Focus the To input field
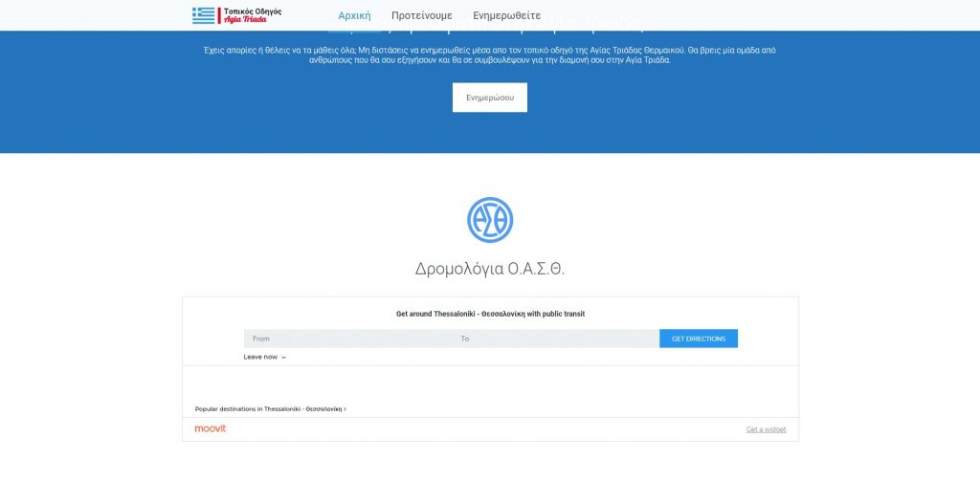This screenshot has width=980, height=482. pos(556,339)
